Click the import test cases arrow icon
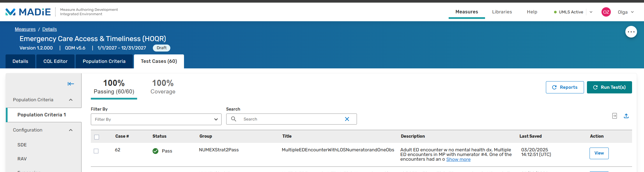The height and width of the screenshot is (172, 644). click(615, 116)
